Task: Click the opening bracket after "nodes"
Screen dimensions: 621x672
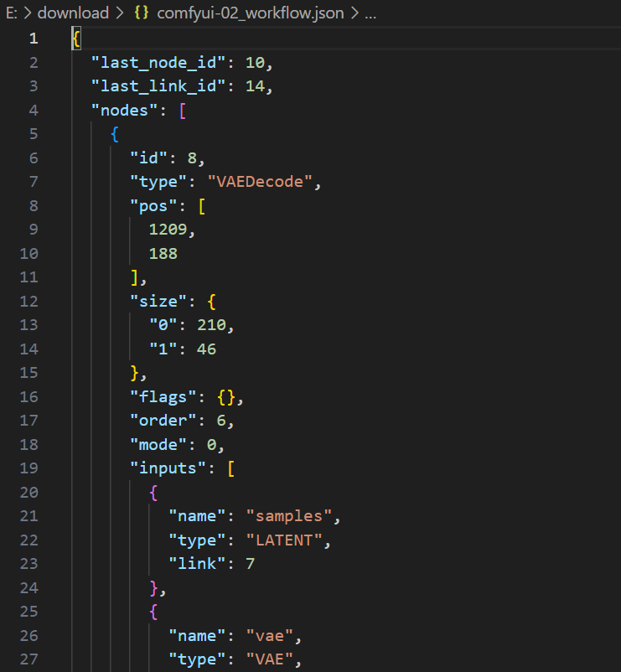Action: (183, 111)
